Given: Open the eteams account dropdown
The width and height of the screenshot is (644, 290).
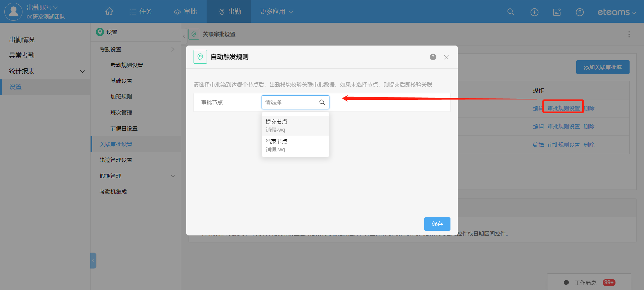Looking at the screenshot, I should coord(617,12).
